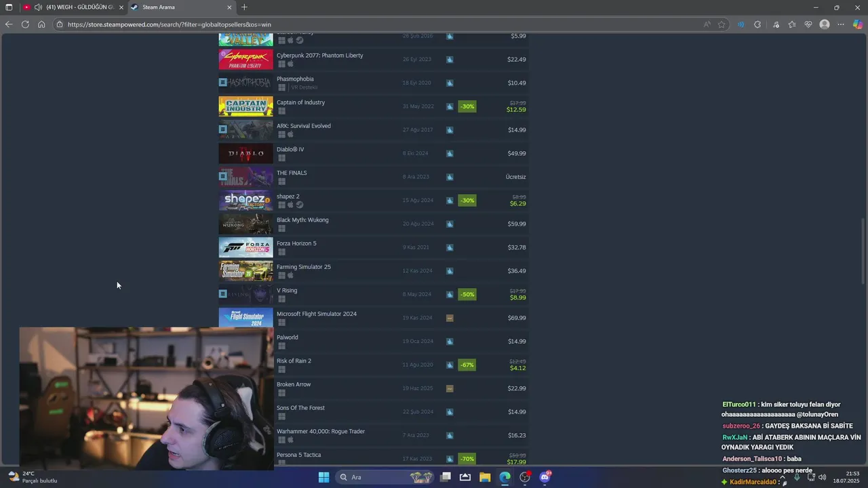Click the bundle icon beside the Phasmophobia capsule
Viewport: 868px width, 488px height.
tap(222, 82)
